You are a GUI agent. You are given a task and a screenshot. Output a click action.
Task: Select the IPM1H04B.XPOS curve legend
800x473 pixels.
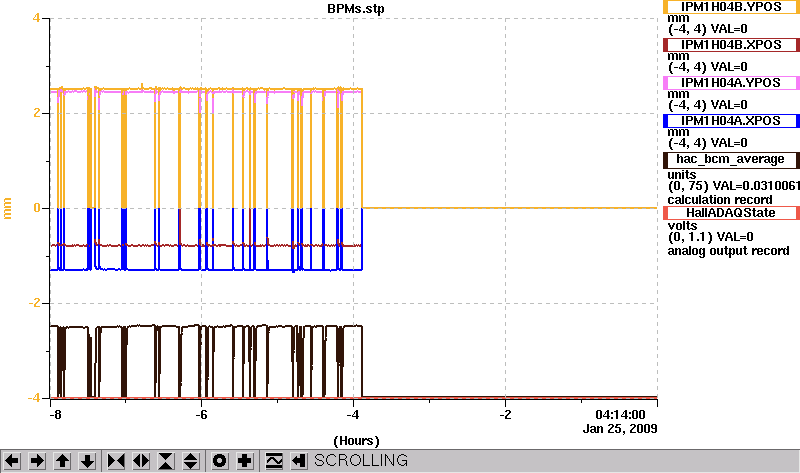coord(731,45)
